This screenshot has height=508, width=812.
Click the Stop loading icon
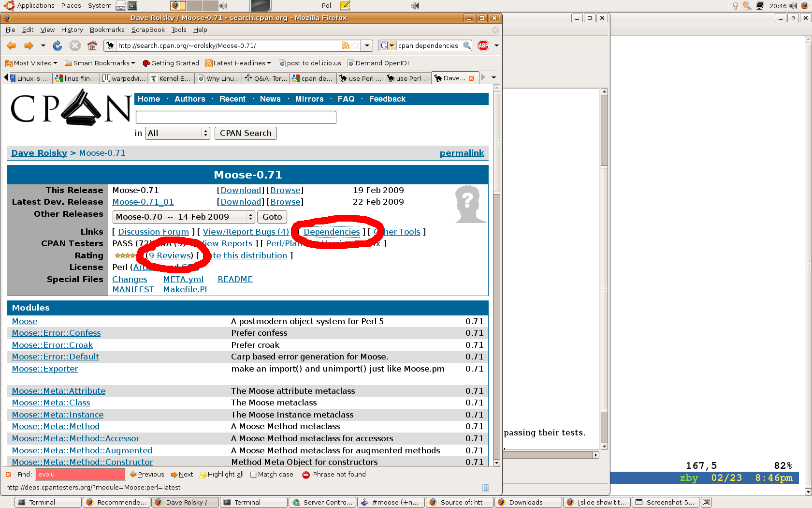[75, 45]
